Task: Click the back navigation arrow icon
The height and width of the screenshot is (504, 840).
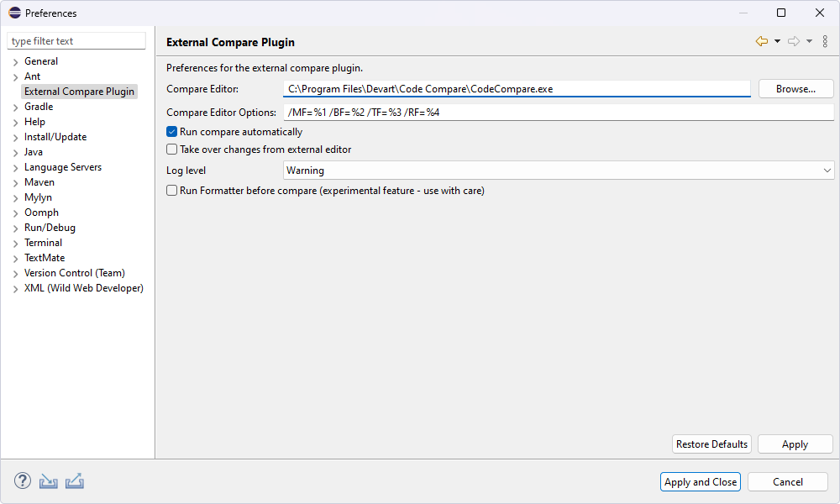Action: 761,41
